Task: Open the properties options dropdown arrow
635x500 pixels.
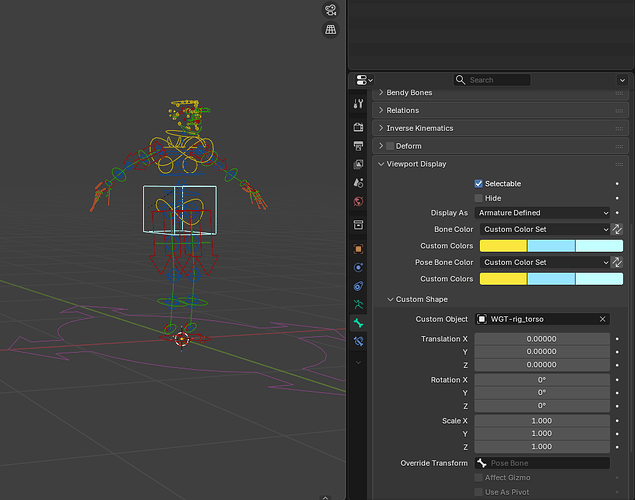Action: tap(622, 80)
